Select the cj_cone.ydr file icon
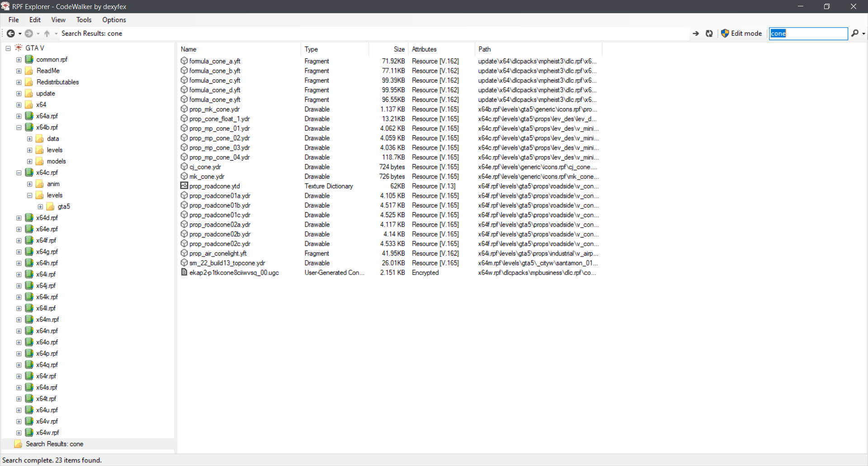This screenshot has width=868, height=466. click(184, 166)
